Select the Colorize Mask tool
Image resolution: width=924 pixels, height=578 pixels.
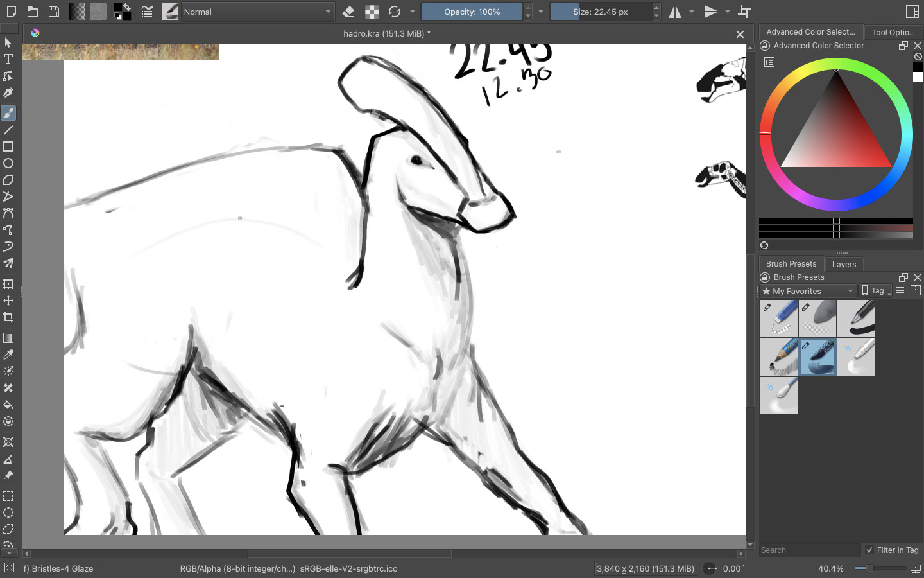coord(8,371)
